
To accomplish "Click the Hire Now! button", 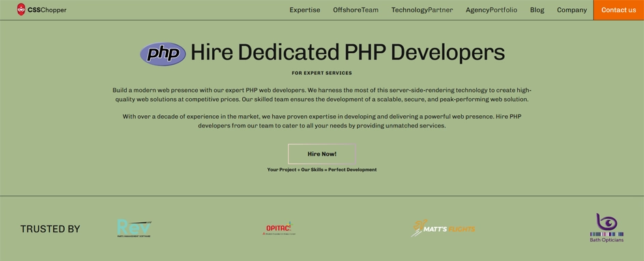I will point(322,154).
